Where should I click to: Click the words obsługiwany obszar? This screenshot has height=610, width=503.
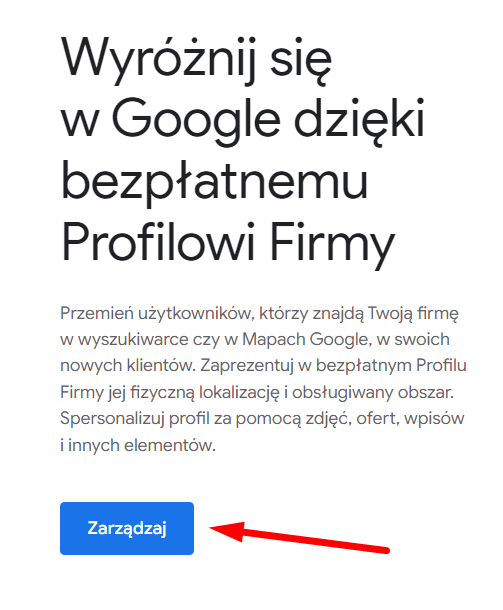[373, 393]
